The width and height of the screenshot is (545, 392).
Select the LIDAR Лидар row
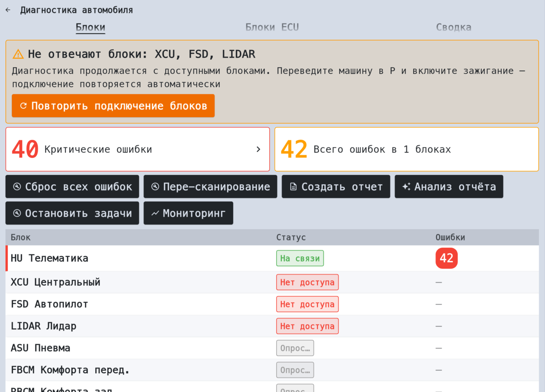pyautogui.click(x=272, y=326)
